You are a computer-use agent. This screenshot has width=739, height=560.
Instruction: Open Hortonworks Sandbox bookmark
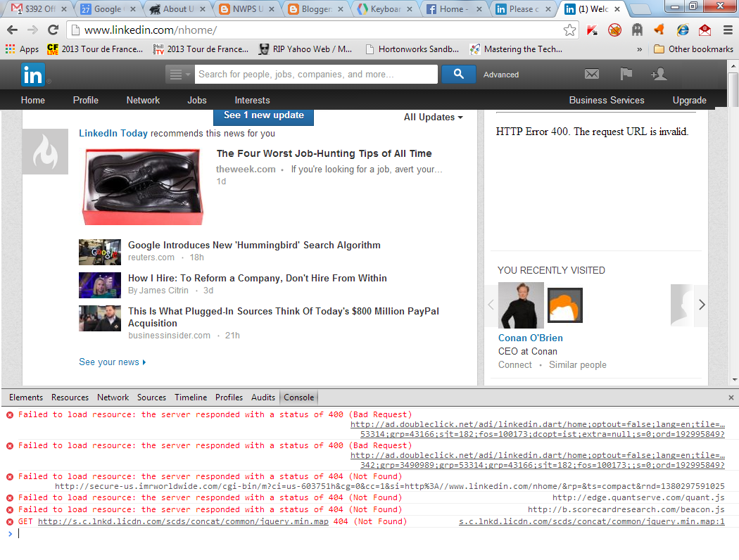(x=412, y=49)
